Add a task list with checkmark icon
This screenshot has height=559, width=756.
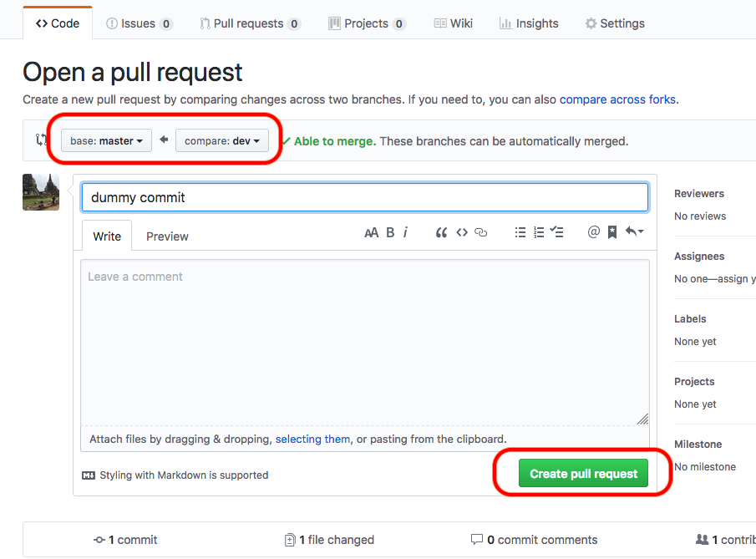coord(557,232)
